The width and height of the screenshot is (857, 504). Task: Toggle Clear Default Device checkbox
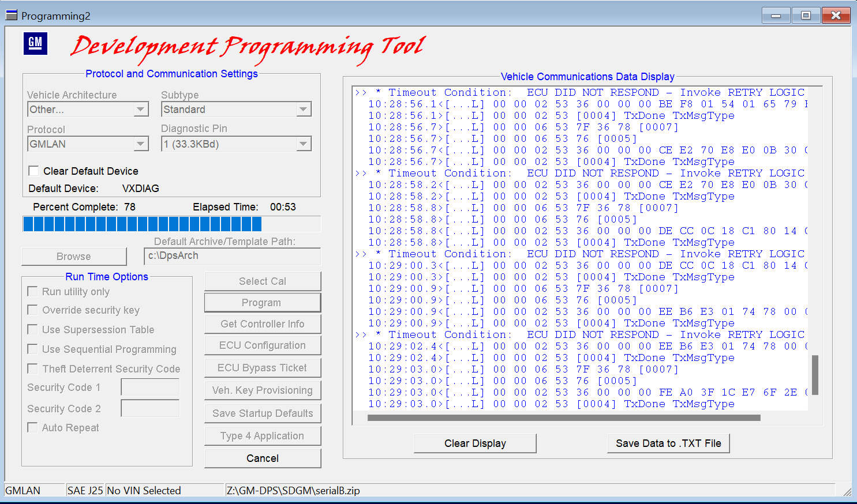[x=33, y=171]
